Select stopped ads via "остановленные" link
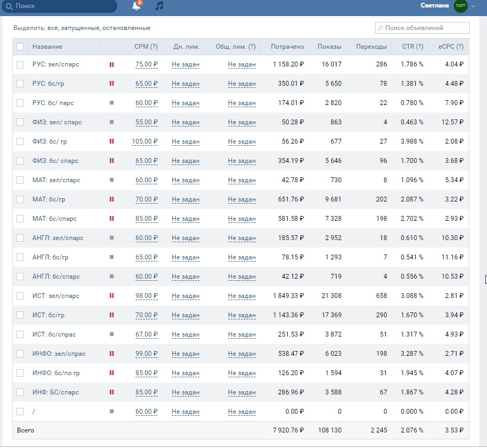This screenshot has height=448, width=487. tap(126, 28)
